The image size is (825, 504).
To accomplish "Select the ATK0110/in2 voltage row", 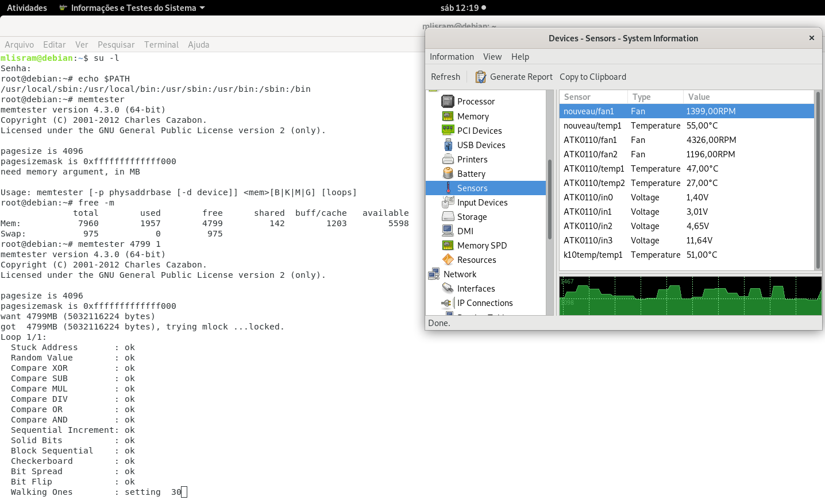I will (x=687, y=226).
